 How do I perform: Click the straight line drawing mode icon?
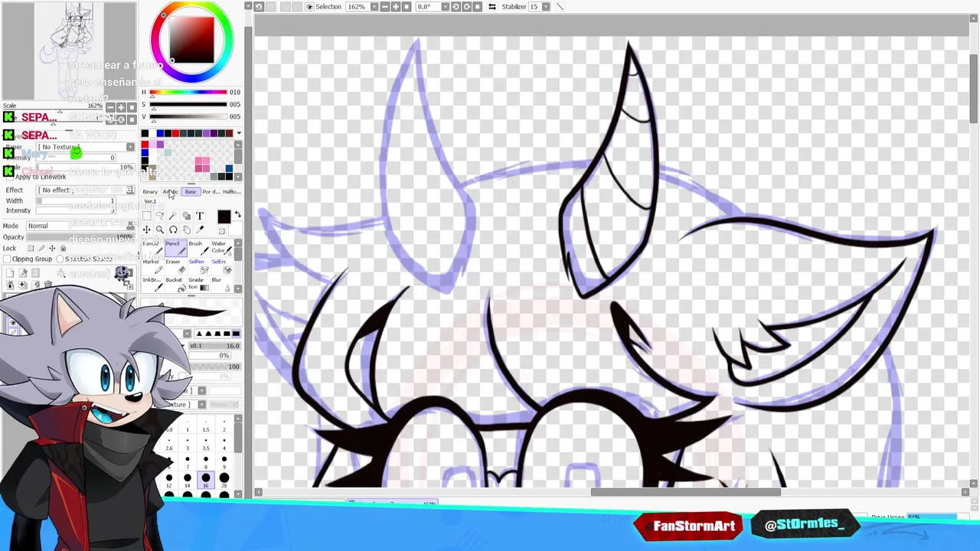(x=560, y=6)
